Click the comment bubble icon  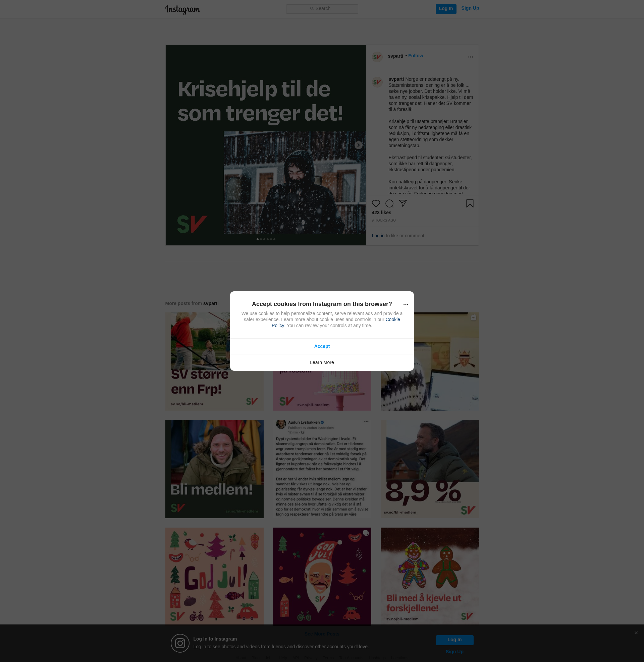(389, 203)
